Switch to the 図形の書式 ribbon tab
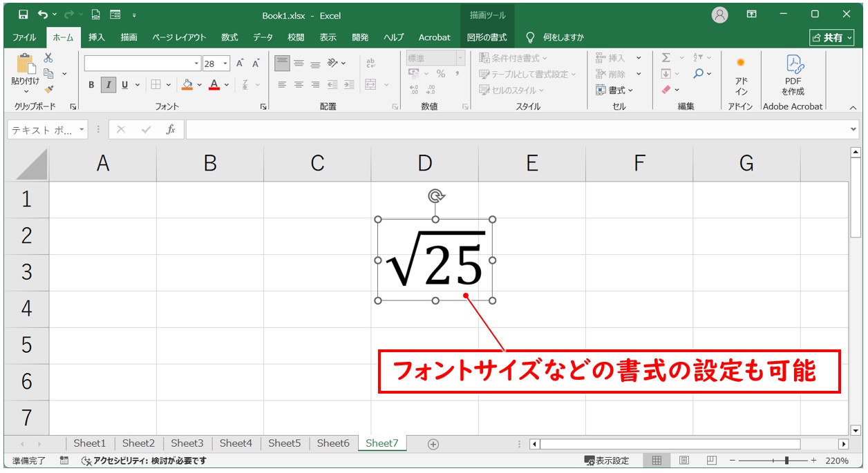The image size is (868, 473). click(x=487, y=37)
